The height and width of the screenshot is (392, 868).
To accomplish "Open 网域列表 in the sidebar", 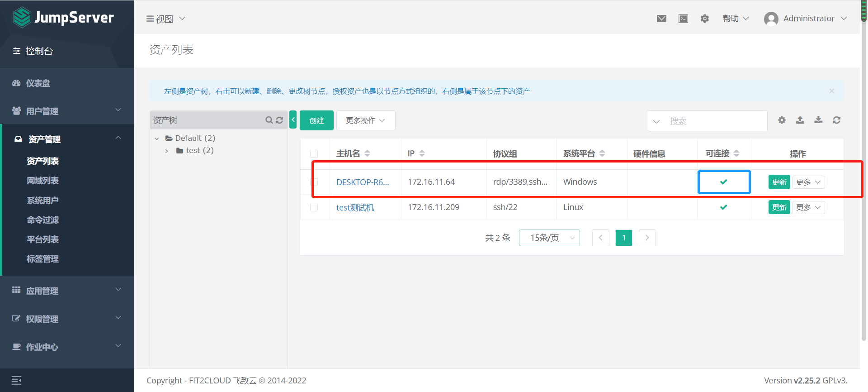I will (x=42, y=181).
